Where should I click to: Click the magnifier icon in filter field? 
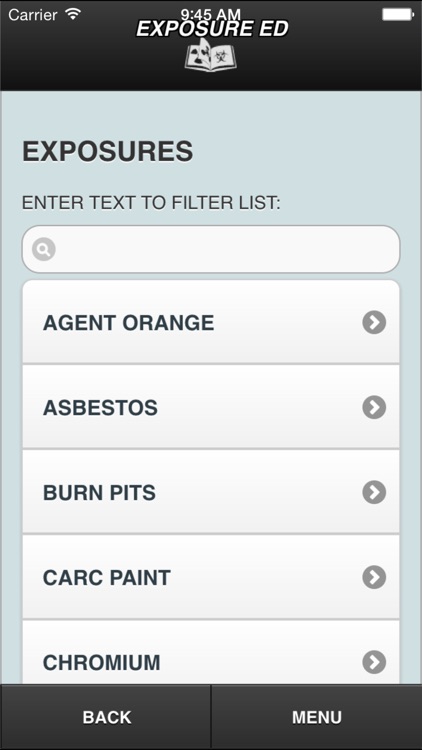(44, 249)
